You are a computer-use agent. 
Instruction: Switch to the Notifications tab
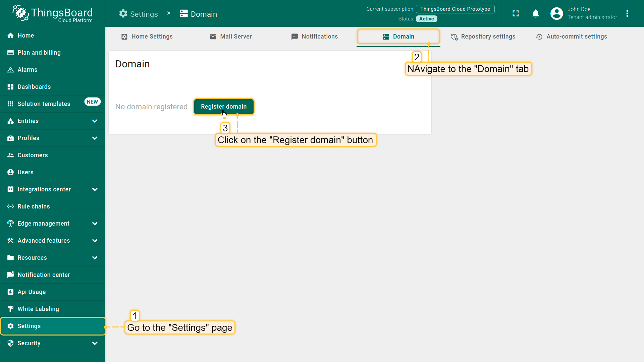click(x=315, y=37)
